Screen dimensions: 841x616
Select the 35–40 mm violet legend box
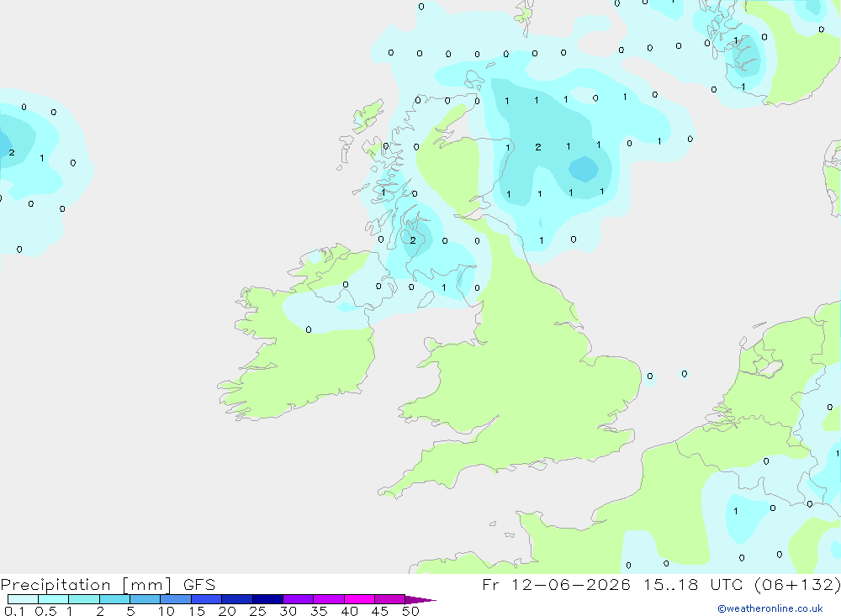click(328, 599)
